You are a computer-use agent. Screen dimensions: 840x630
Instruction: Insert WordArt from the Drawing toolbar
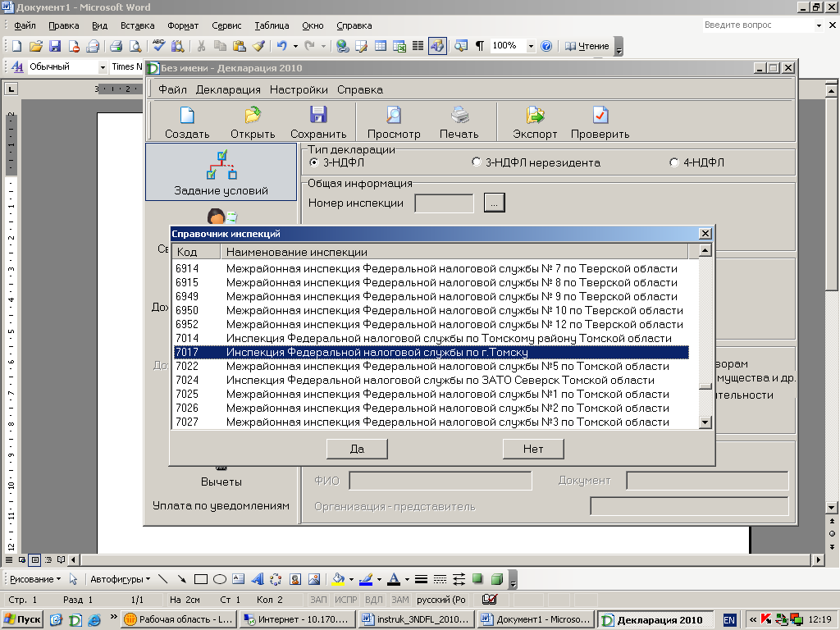(257, 579)
